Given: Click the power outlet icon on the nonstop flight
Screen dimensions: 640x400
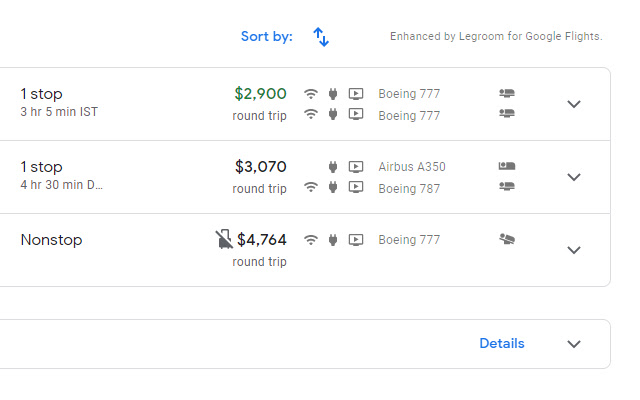Looking at the screenshot, I should (333, 240).
